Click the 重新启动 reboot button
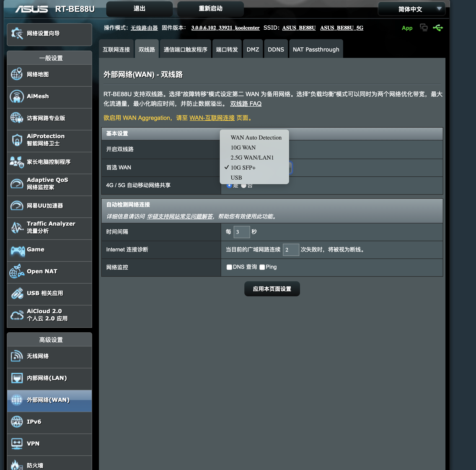 [x=211, y=9]
